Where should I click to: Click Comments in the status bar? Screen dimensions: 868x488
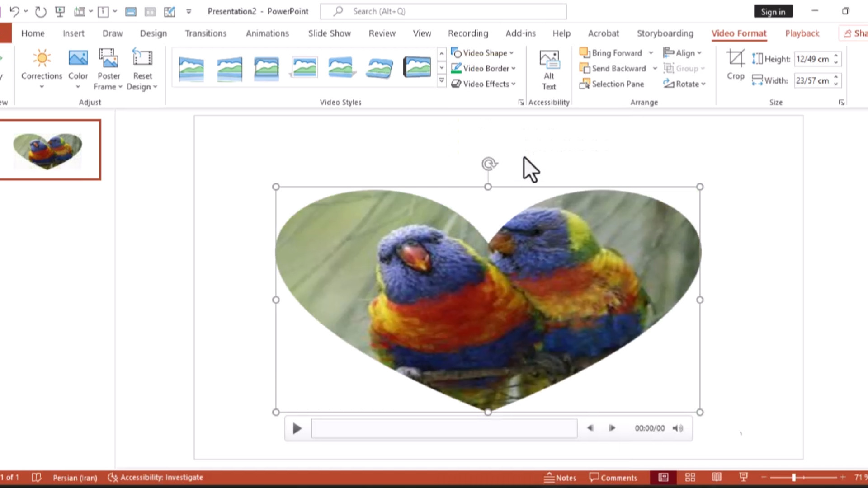(x=613, y=478)
